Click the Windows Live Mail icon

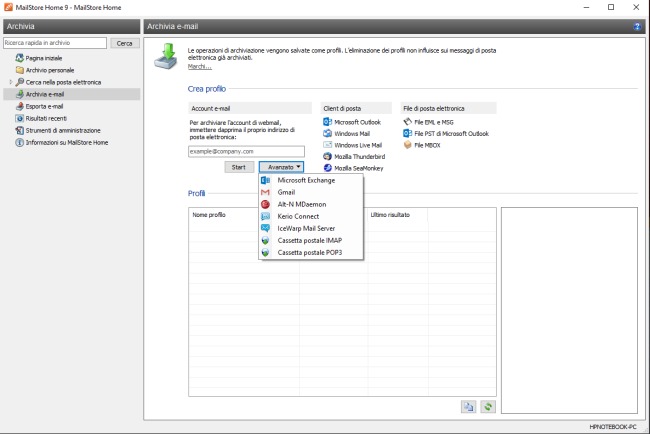pyautogui.click(x=327, y=145)
